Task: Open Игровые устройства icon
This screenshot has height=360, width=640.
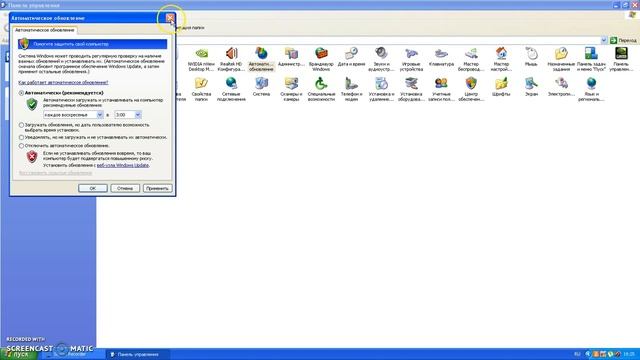Action: point(411,59)
